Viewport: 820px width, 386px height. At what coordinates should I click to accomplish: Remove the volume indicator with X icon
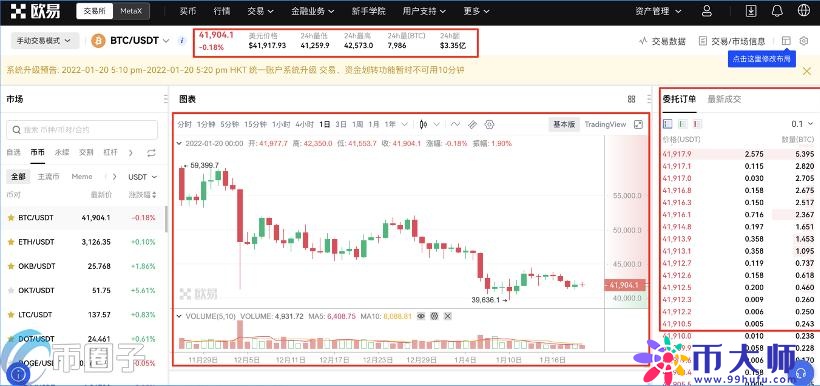pyautogui.click(x=448, y=316)
